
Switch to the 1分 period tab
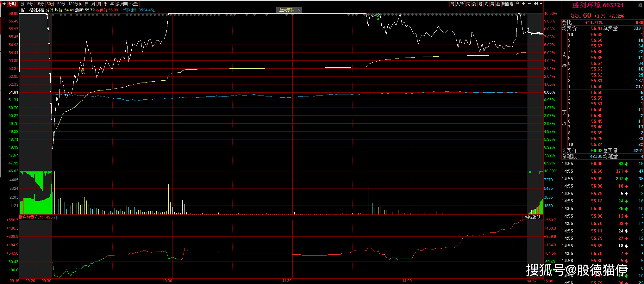click(x=22, y=4)
